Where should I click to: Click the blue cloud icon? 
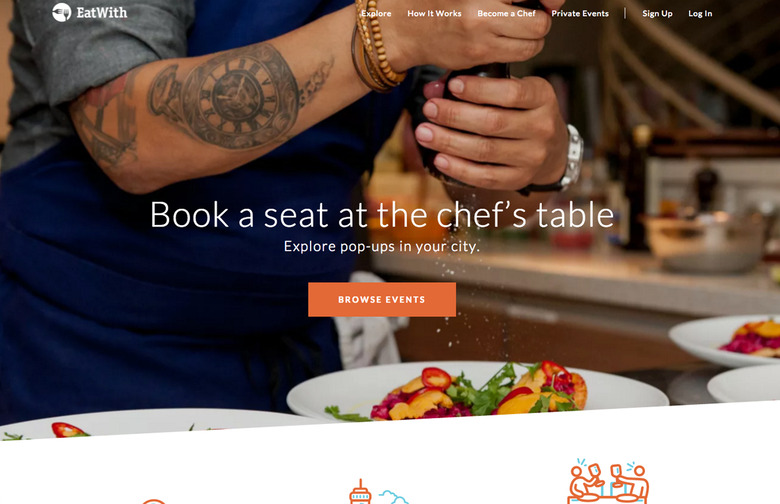tap(394, 498)
